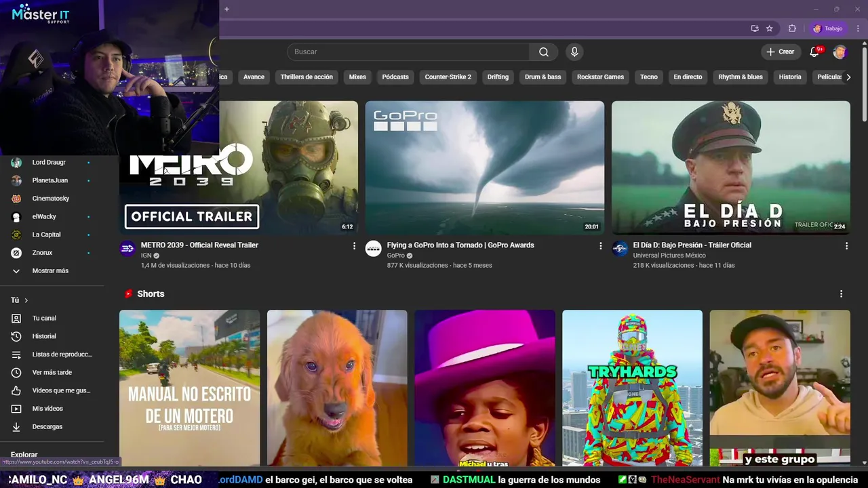Open browser three-dot menu
868x488 pixels.
coord(858,28)
